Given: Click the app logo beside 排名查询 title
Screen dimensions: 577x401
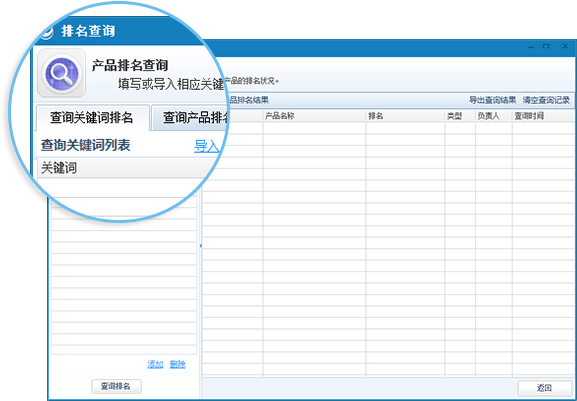Looking at the screenshot, I should click(x=47, y=32).
